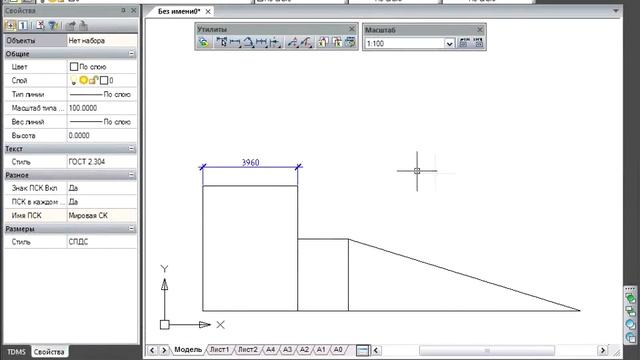The width and height of the screenshot is (640, 360).
Task: Switch to the A1 layout tab
Action: (x=321, y=349)
